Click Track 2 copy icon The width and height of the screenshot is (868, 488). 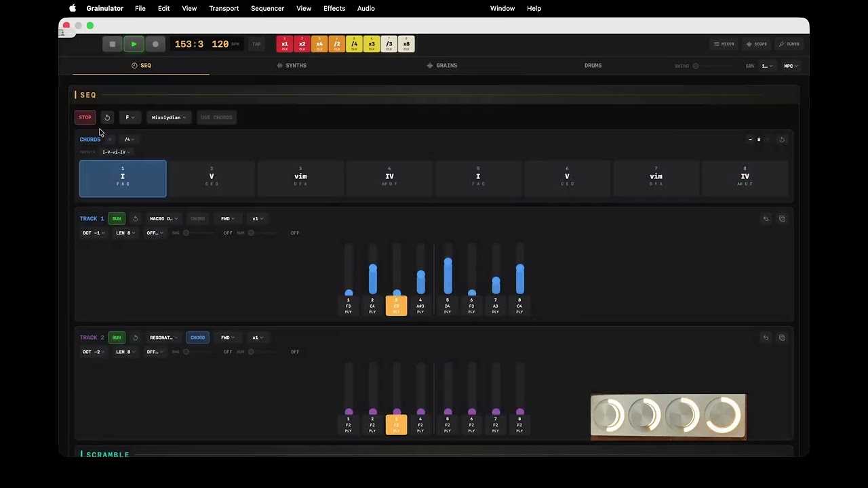coord(782,338)
